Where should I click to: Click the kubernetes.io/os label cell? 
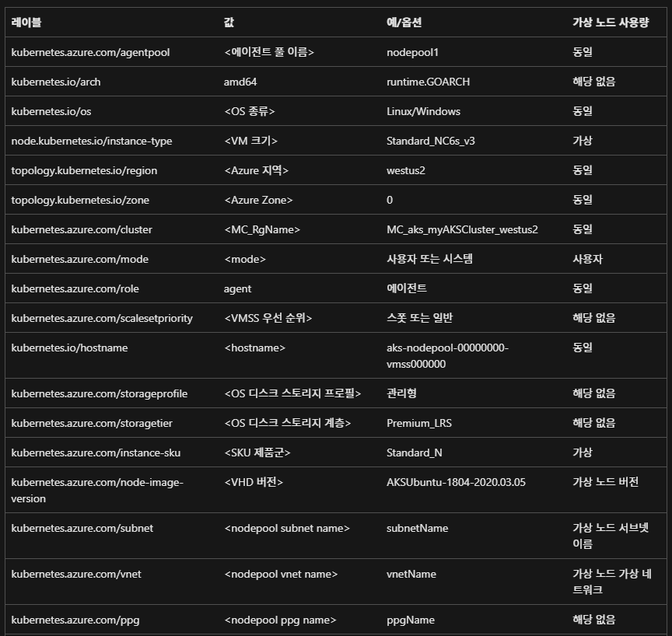51,111
